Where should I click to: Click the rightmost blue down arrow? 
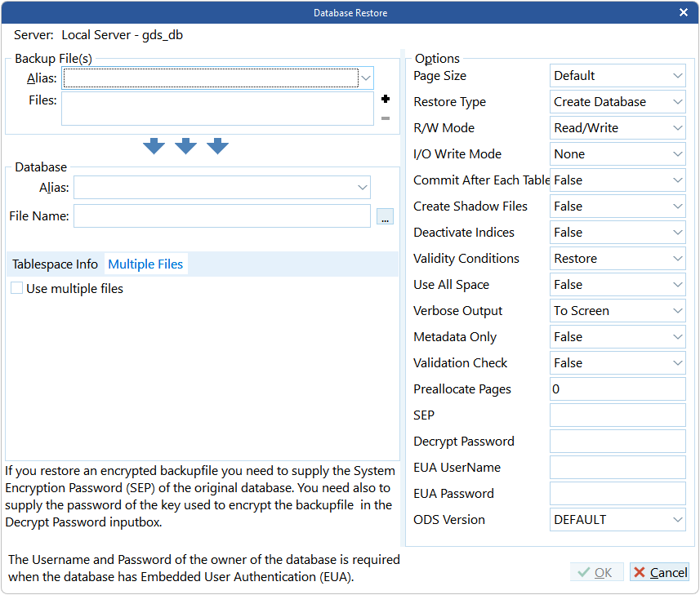coord(216,146)
